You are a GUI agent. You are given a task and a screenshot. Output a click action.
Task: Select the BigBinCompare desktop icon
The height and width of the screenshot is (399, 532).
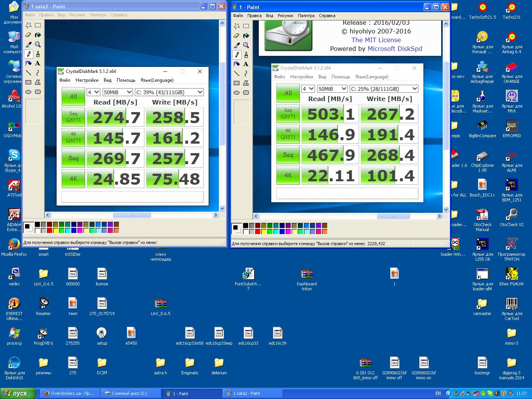click(482, 129)
